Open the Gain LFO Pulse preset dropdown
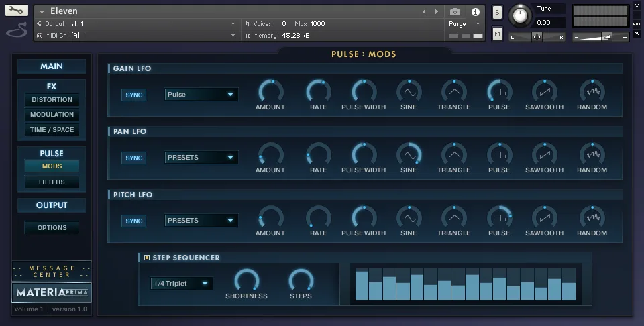 (x=201, y=95)
